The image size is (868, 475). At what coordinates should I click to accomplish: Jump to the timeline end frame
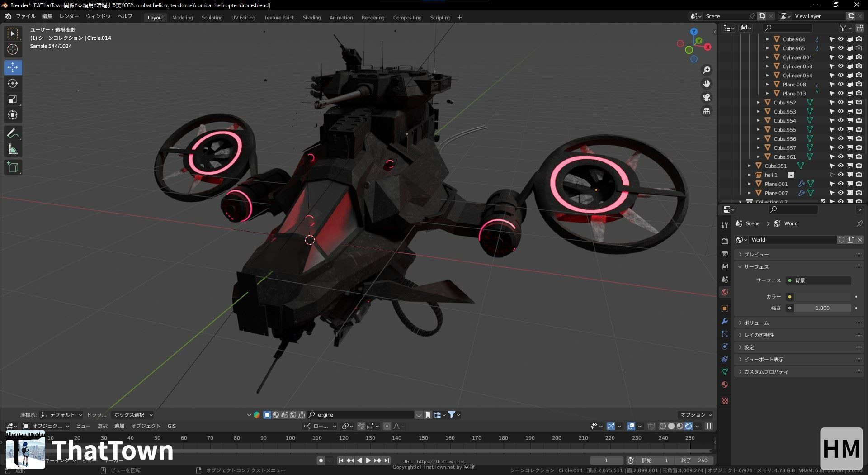(x=387, y=461)
